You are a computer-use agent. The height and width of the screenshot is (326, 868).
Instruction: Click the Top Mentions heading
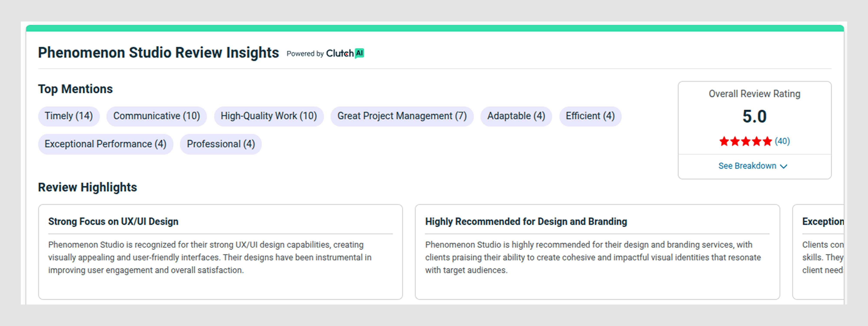[75, 89]
